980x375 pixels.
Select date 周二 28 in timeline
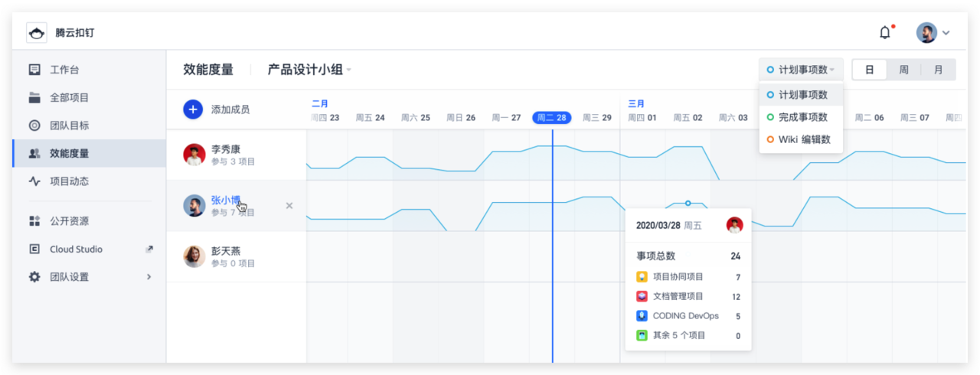[x=552, y=118]
